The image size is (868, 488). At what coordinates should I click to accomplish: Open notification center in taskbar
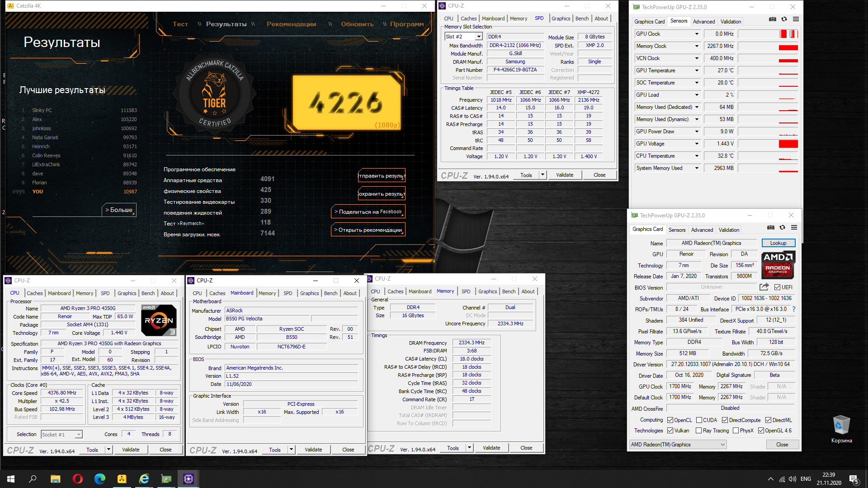point(854,479)
